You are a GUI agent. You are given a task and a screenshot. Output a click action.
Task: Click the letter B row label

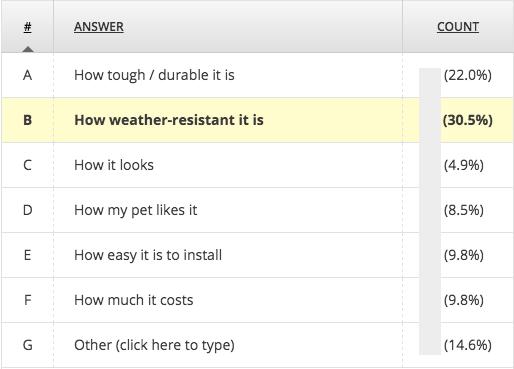pyautogui.click(x=28, y=120)
